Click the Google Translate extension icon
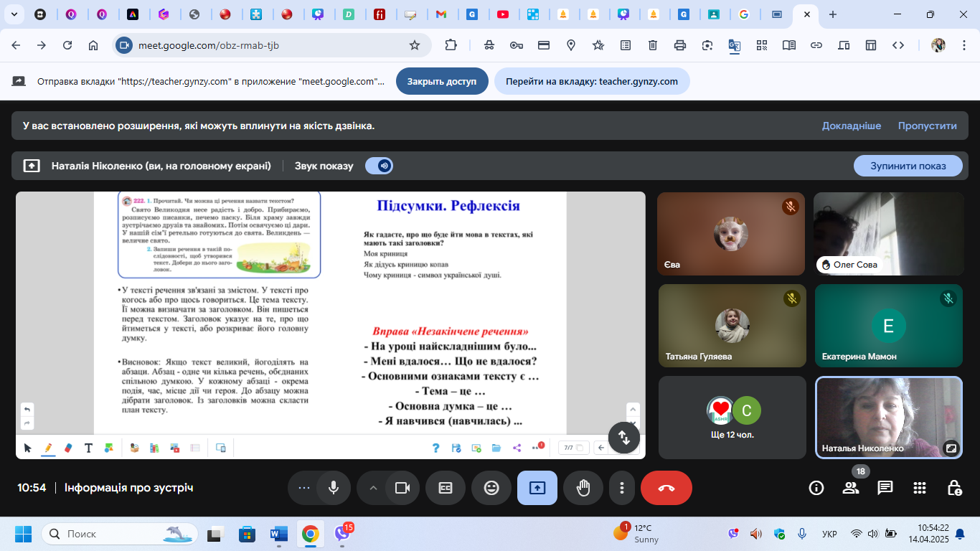This screenshot has width=980, height=551. coord(735,45)
